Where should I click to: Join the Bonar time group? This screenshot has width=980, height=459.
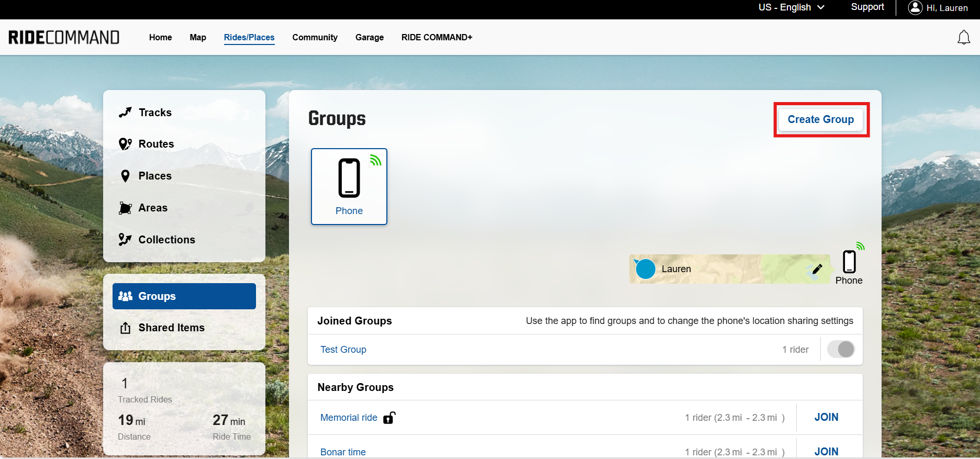click(x=826, y=451)
